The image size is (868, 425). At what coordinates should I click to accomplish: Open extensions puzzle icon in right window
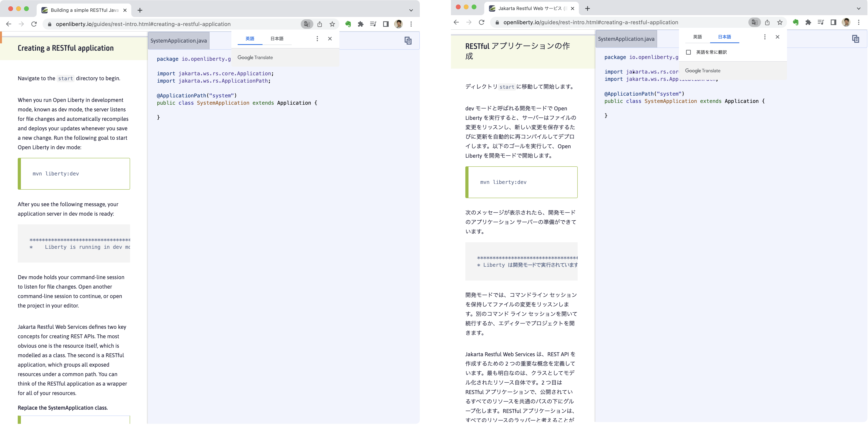point(808,22)
